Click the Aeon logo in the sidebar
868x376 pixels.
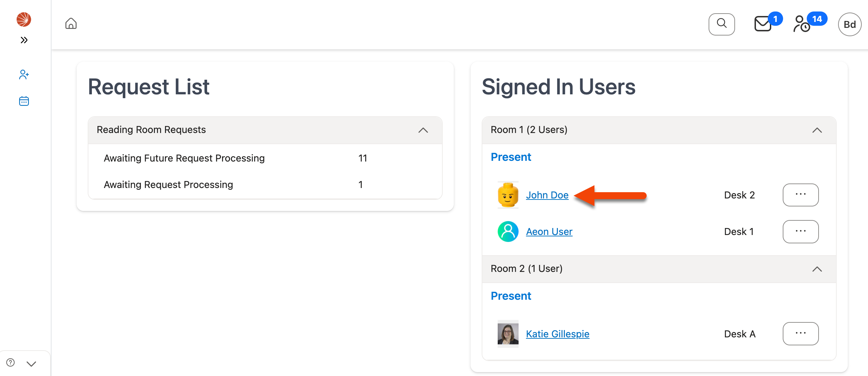pos(24,19)
